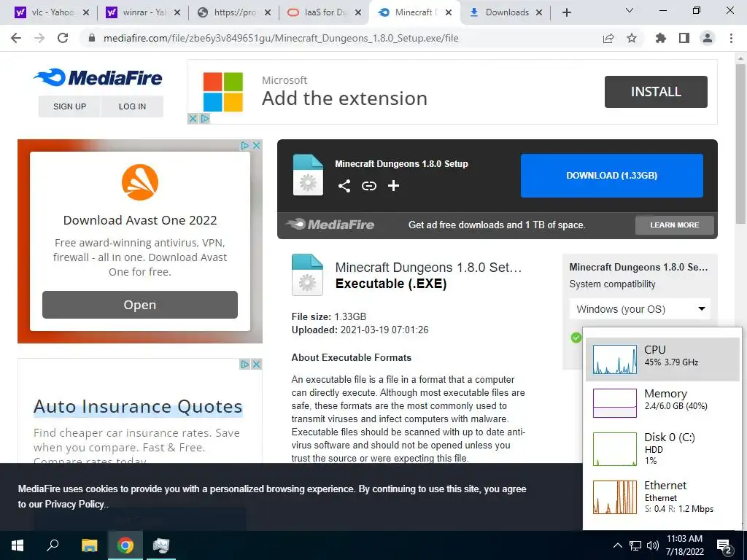747x560 pixels.
Task: Close the Minecraft tab
Action: (x=449, y=12)
